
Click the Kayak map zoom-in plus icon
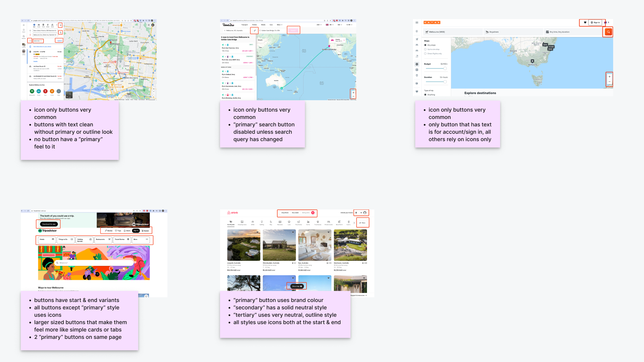pyautogui.click(x=609, y=77)
